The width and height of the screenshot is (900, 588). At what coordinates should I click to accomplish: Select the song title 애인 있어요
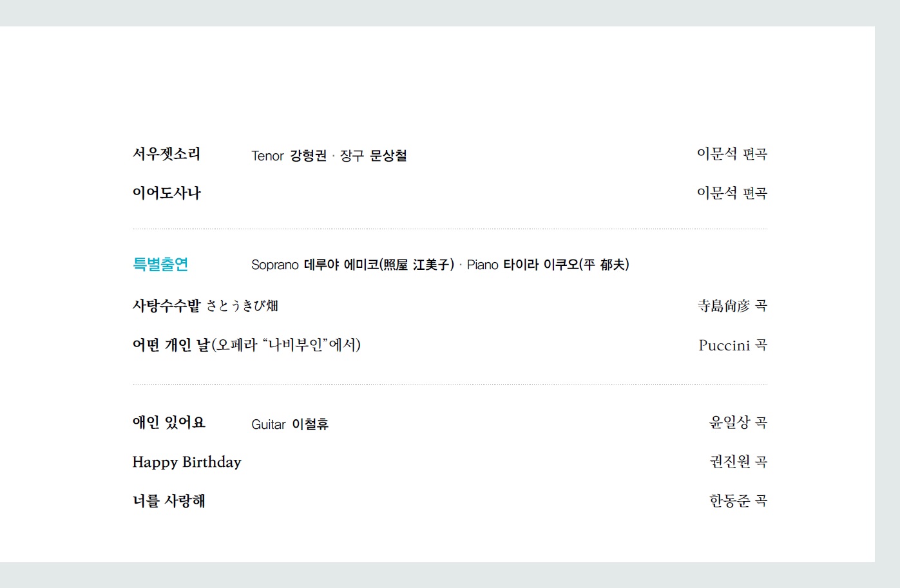(x=168, y=422)
